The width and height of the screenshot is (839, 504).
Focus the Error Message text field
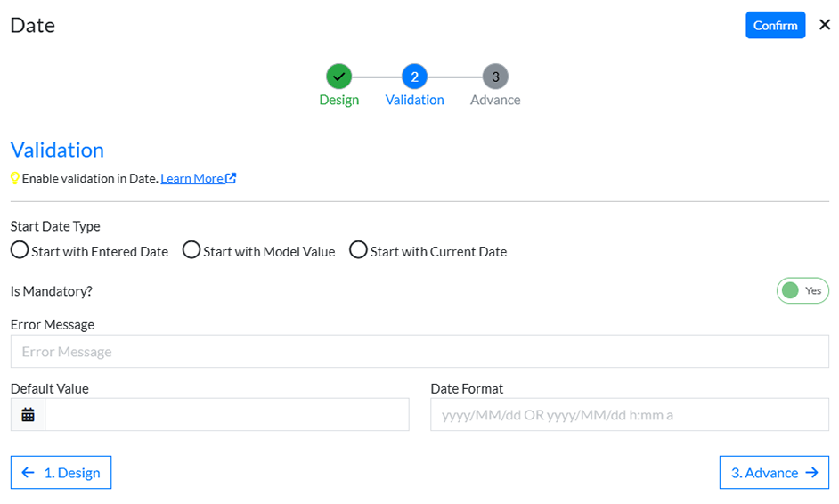point(419,352)
